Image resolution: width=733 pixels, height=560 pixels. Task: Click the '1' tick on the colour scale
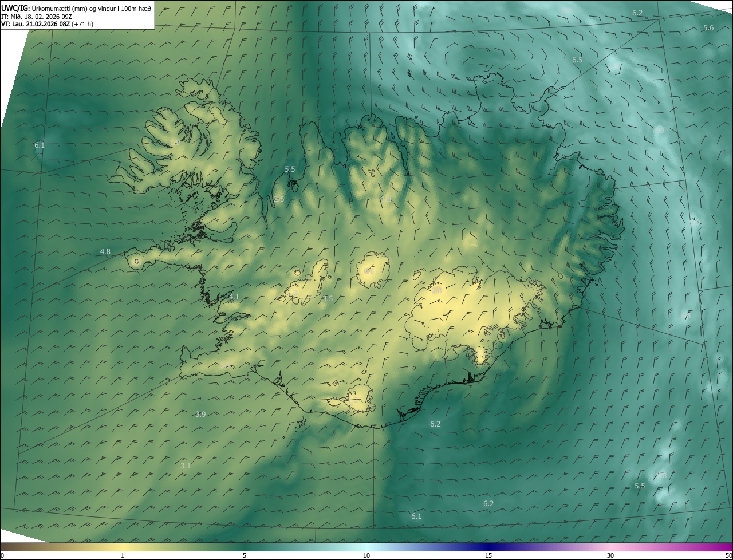tap(123, 555)
